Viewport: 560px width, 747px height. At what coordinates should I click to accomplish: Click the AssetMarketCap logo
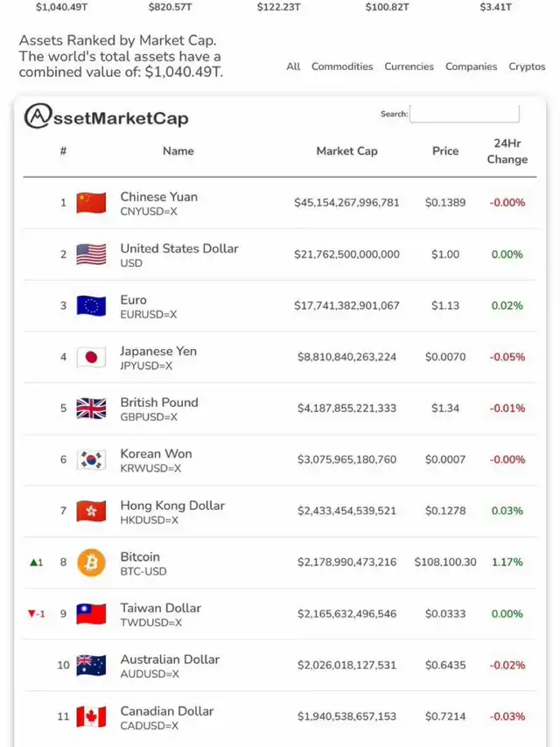point(106,116)
